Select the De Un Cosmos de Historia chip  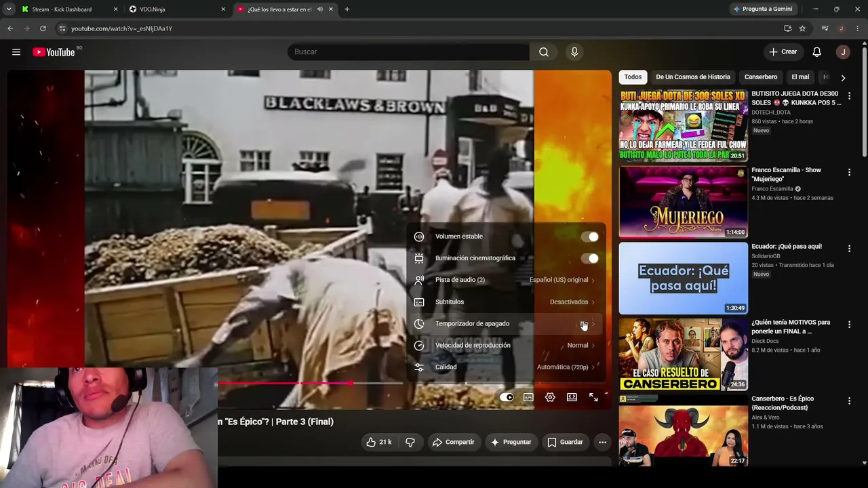[693, 77]
